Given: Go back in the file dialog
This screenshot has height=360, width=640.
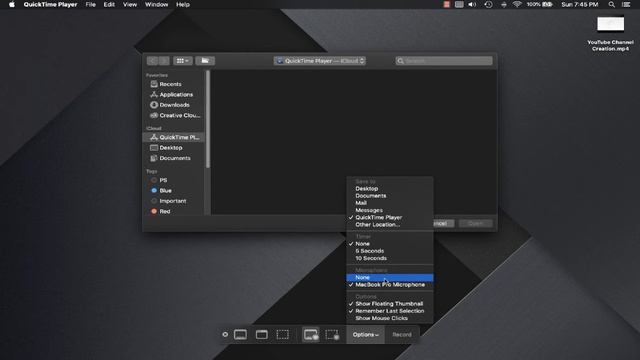Looking at the screenshot, I should click(152, 61).
